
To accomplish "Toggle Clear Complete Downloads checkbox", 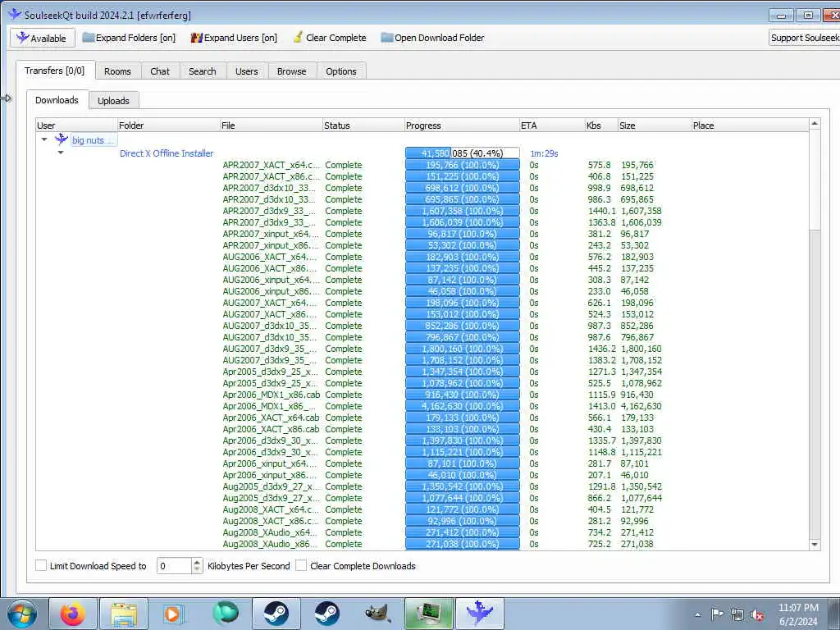I will click(301, 565).
